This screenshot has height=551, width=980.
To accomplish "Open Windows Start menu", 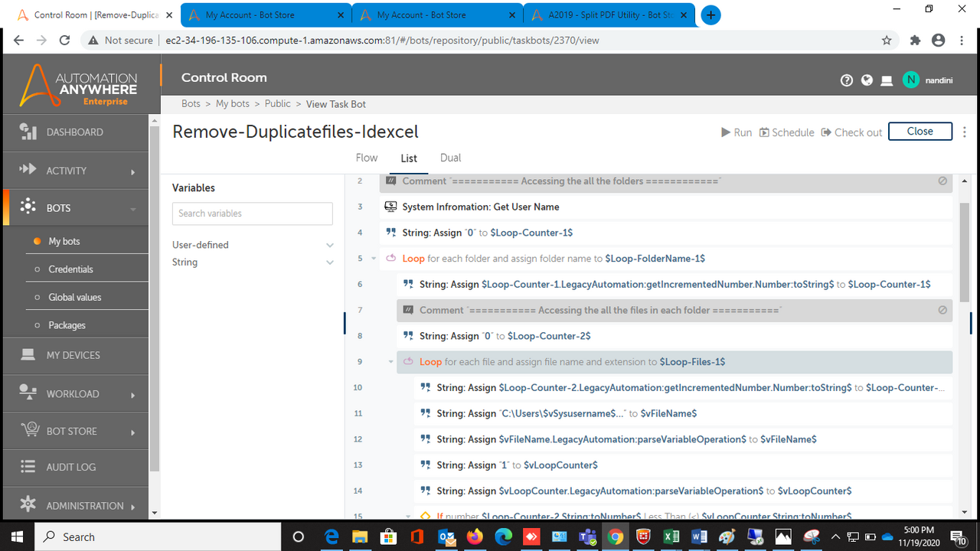I will [17, 536].
